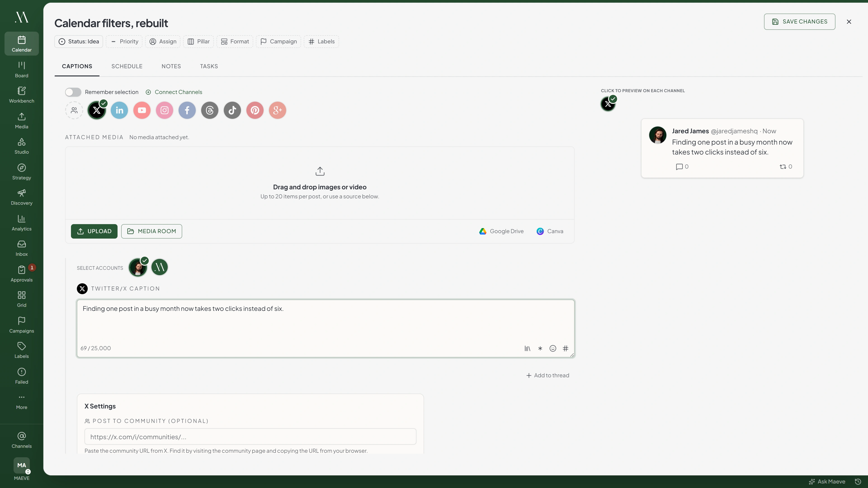The image size is (868, 488).
Task: Click the drag and drop media area
Action: [320, 183]
